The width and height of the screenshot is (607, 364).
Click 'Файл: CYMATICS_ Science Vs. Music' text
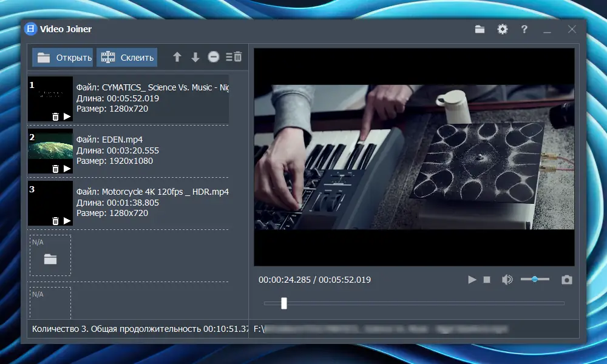click(152, 87)
